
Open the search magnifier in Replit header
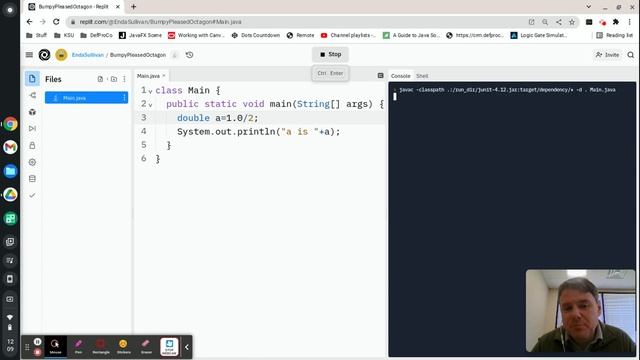coord(631,55)
